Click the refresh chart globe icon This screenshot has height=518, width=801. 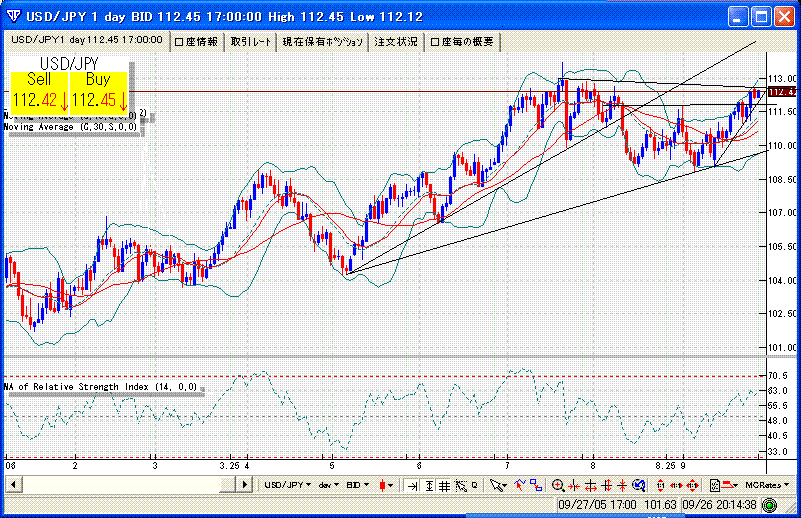coord(640,485)
